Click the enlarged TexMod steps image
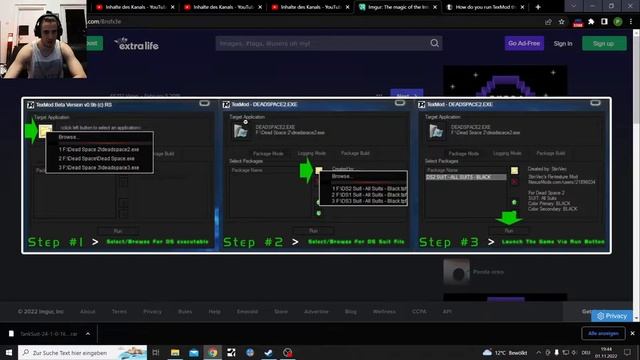 pos(316,176)
